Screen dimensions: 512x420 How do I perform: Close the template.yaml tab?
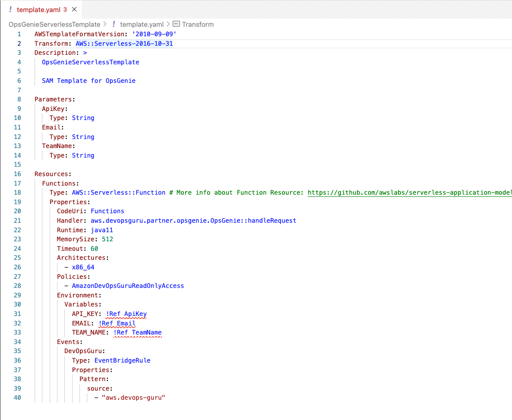click(x=74, y=9)
